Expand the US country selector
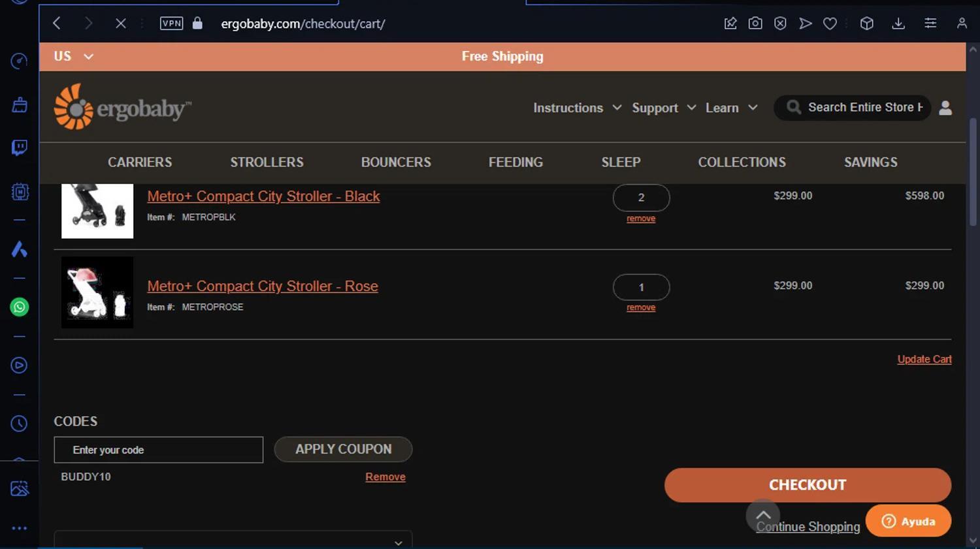 point(73,56)
